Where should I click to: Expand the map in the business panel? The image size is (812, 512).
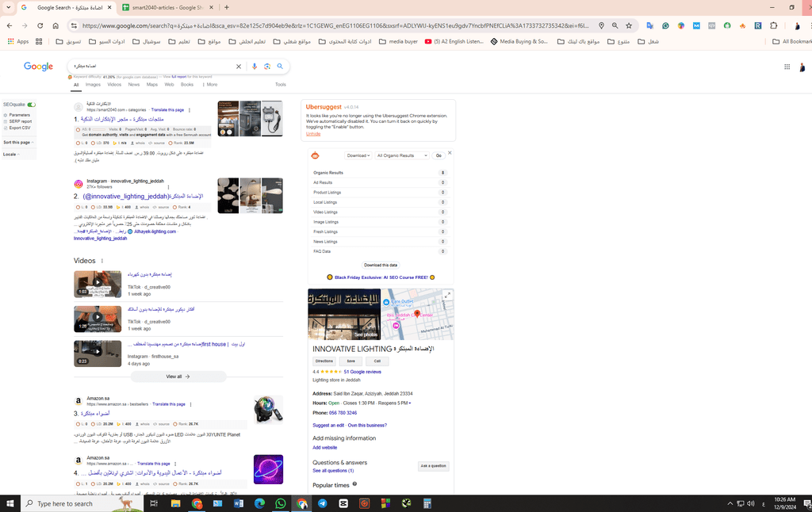(447, 295)
